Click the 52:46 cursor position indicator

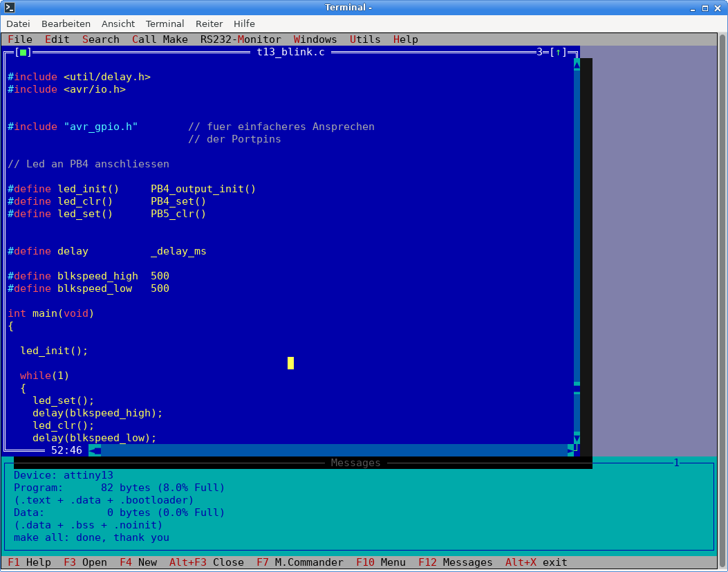pyautogui.click(x=66, y=450)
